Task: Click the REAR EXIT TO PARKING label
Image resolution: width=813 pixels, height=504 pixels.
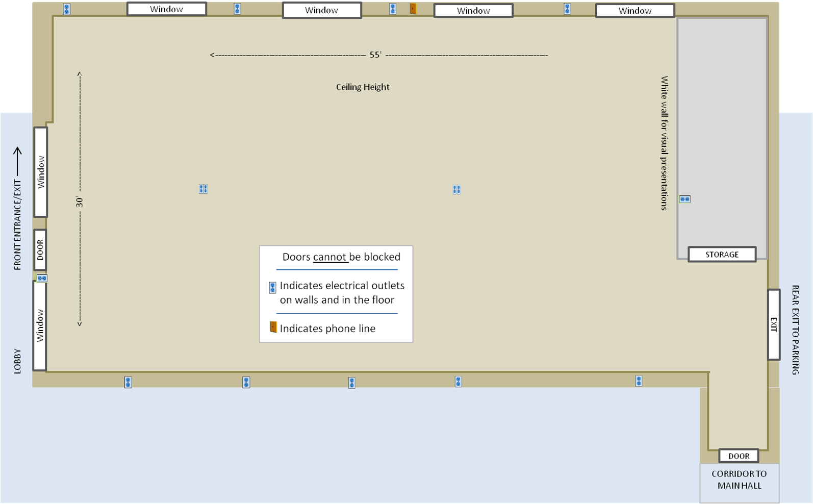Action: pos(795,330)
